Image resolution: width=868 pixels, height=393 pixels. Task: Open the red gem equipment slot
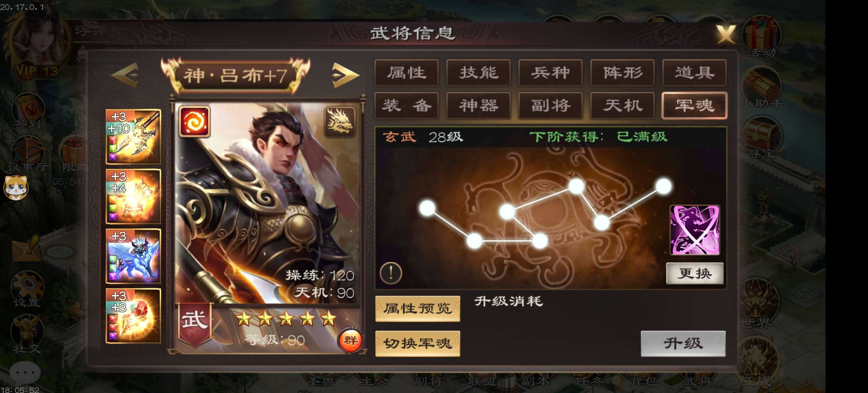[x=134, y=315]
